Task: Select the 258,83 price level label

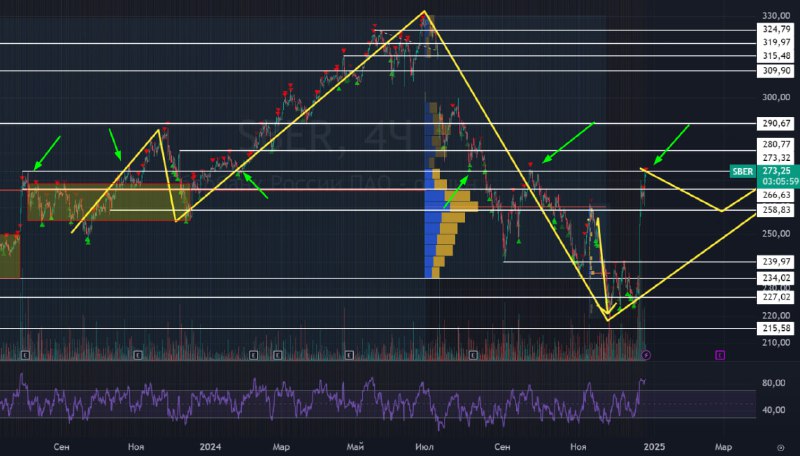Action: pos(776,210)
